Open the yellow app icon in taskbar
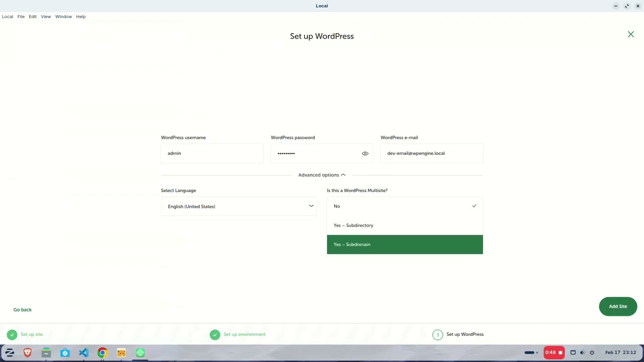Viewport: 644px width, 362px height. click(121, 352)
